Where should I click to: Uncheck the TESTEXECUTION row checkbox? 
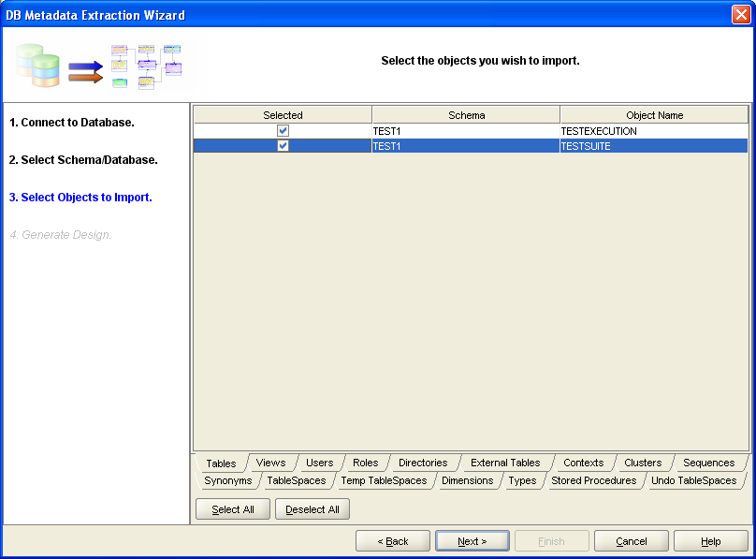[283, 131]
